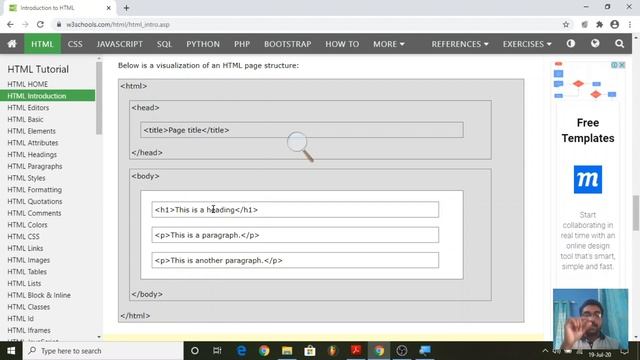Click the Cortana circle icon
This screenshot has height=360, width=640.
point(195,351)
